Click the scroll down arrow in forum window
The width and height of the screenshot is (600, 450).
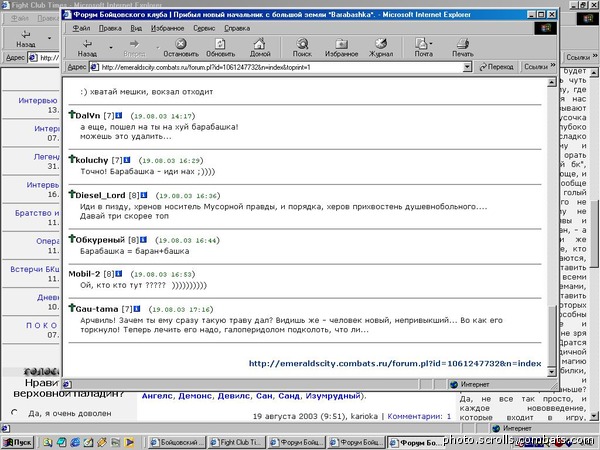551,372
